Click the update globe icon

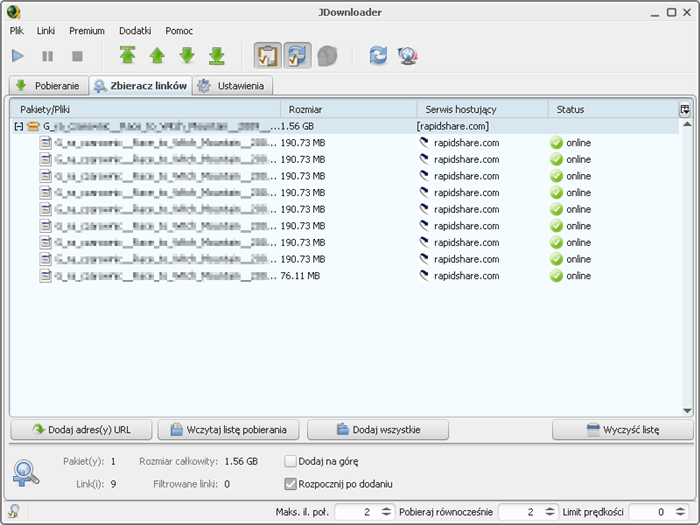point(408,56)
